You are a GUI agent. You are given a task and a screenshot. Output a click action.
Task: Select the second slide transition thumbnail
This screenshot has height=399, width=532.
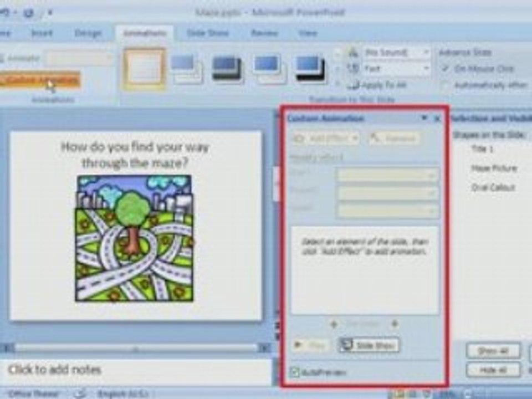coord(186,69)
